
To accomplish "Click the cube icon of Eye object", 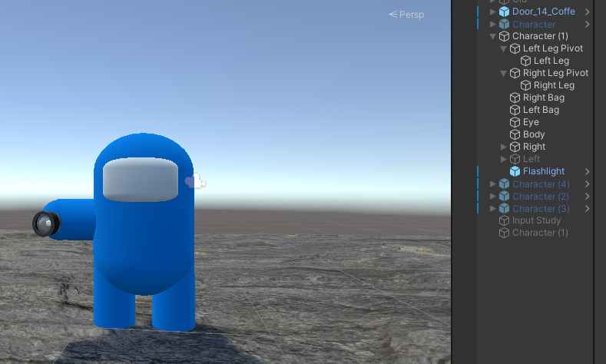I will (x=515, y=122).
